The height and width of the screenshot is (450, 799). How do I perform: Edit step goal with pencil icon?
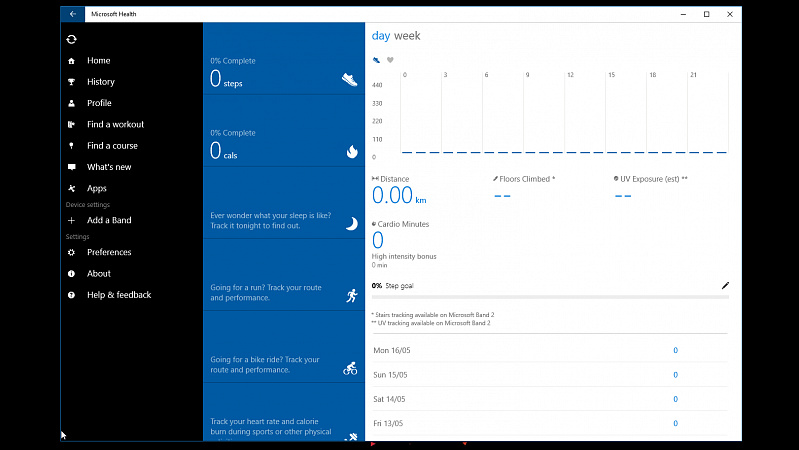pyautogui.click(x=725, y=285)
